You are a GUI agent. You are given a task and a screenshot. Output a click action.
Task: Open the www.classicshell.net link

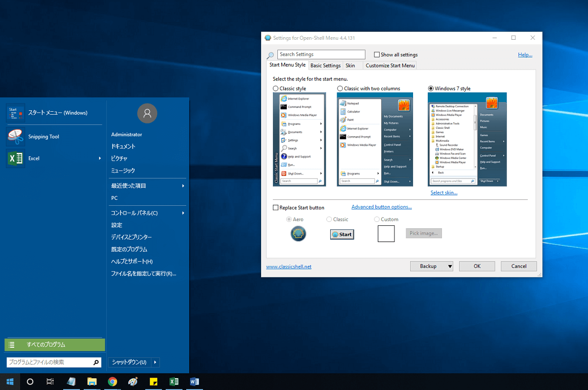click(x=289, y=267)
